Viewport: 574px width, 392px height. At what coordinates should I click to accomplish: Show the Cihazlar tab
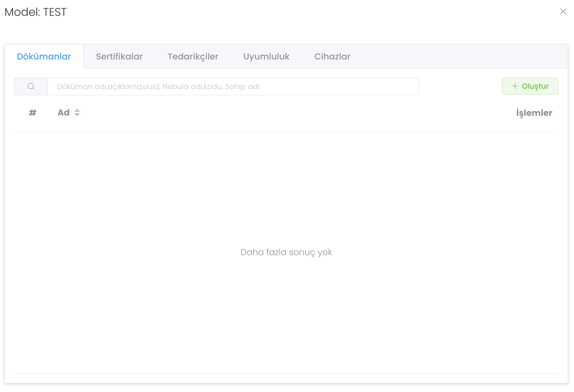click(x=332, y=56)
